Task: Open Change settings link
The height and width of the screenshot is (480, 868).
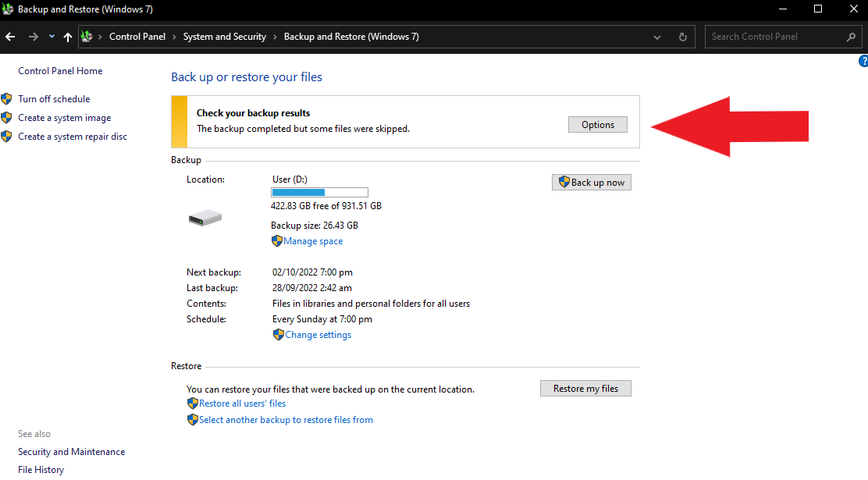Action: coord(318,335)
